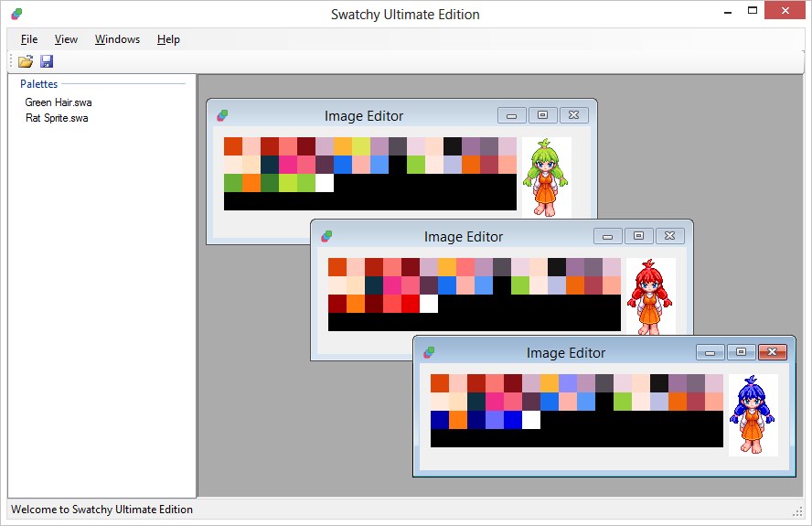812x526 pixels.
Task: Pick the dark red first swatch in the red-hair palette third row
Action: tap(337, 304)
